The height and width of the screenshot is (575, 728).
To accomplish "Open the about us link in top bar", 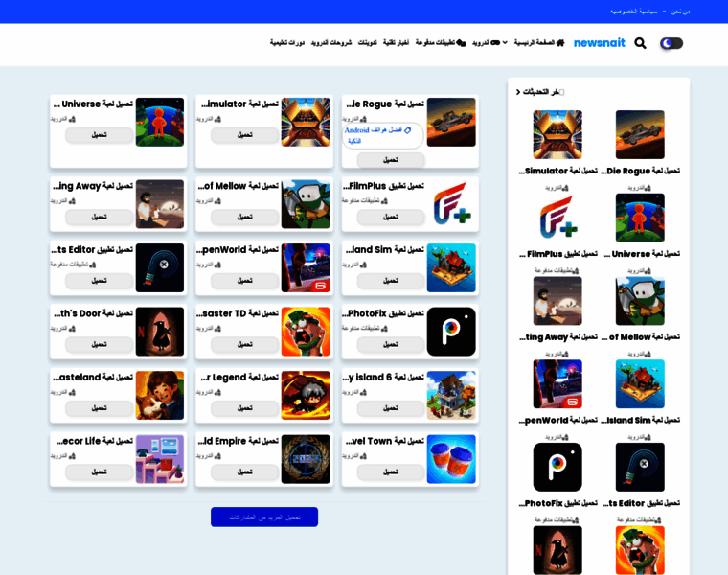I will (680, 11).
